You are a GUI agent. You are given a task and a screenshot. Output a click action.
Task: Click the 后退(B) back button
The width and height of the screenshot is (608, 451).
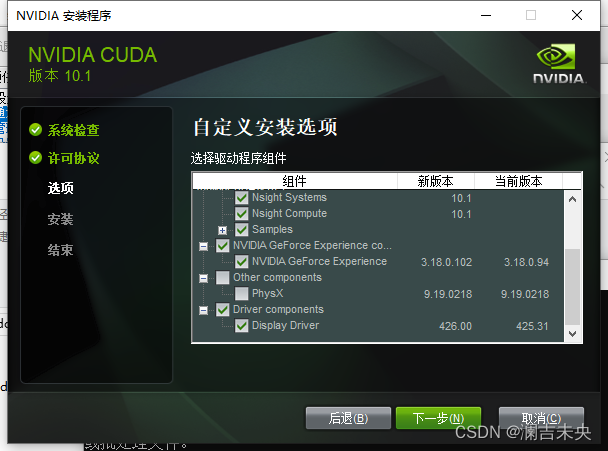click(348, 418)
